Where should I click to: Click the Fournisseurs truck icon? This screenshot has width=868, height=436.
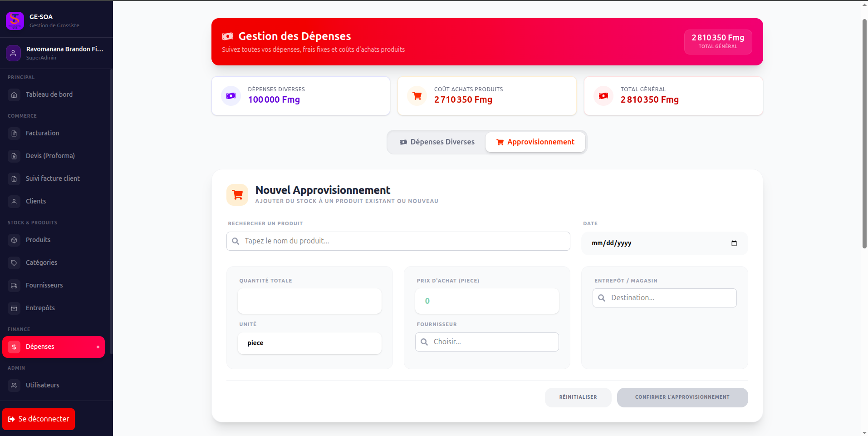14,286
